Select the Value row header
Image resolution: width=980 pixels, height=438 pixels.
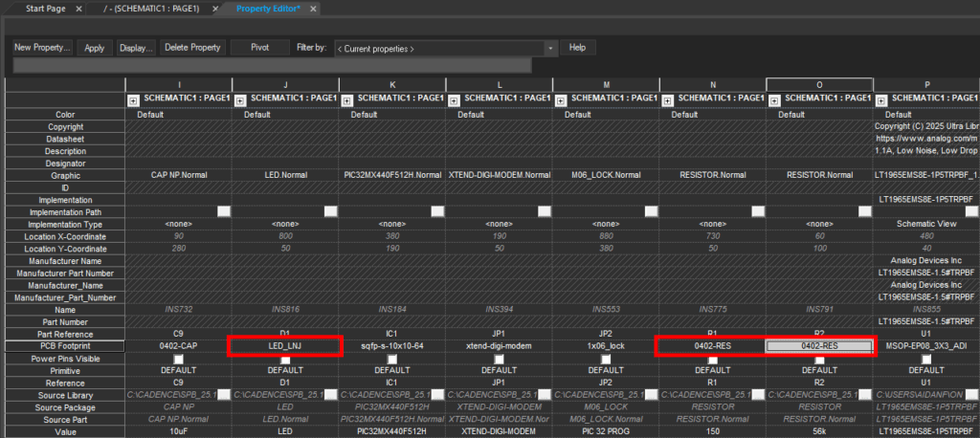point(65,431)
